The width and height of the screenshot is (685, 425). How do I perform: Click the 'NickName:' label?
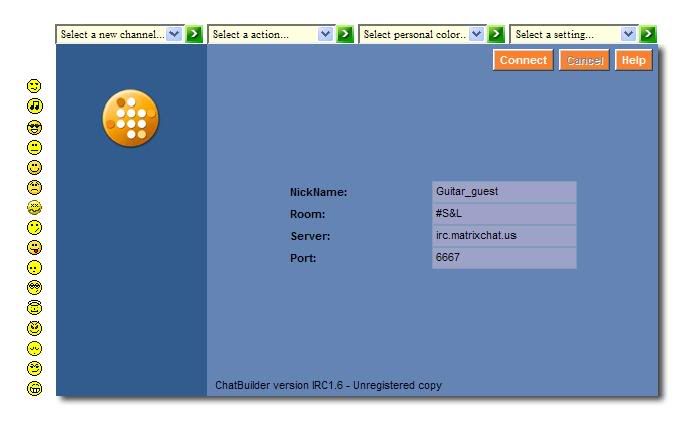click(x=318, y=192)
